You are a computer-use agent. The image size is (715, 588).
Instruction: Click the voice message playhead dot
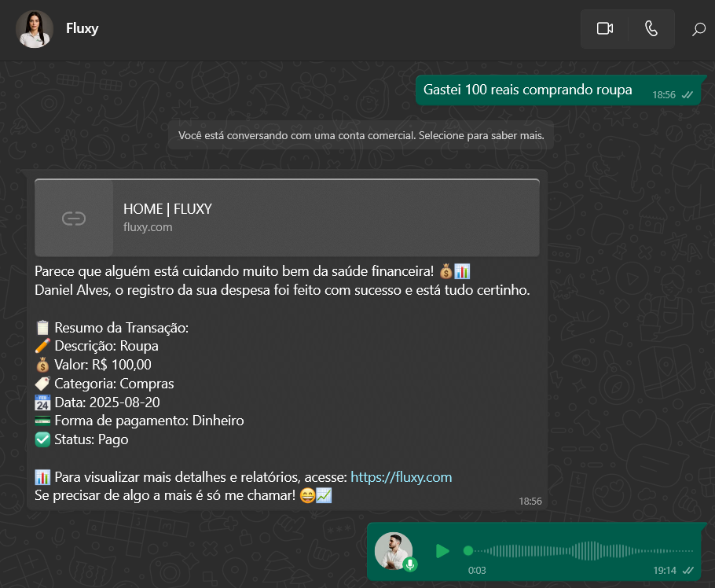click(468, 551)
